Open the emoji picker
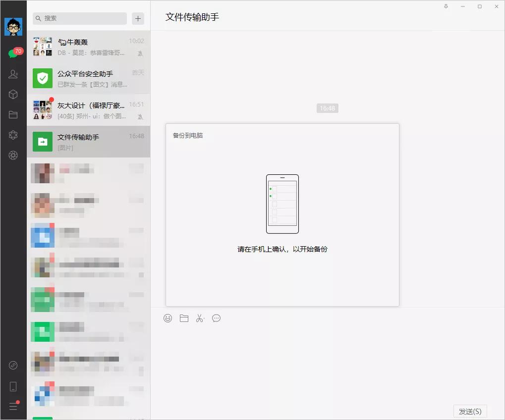The width and height of the screenshot is (505, 420). pyautogui.click(x=168, y=318)
